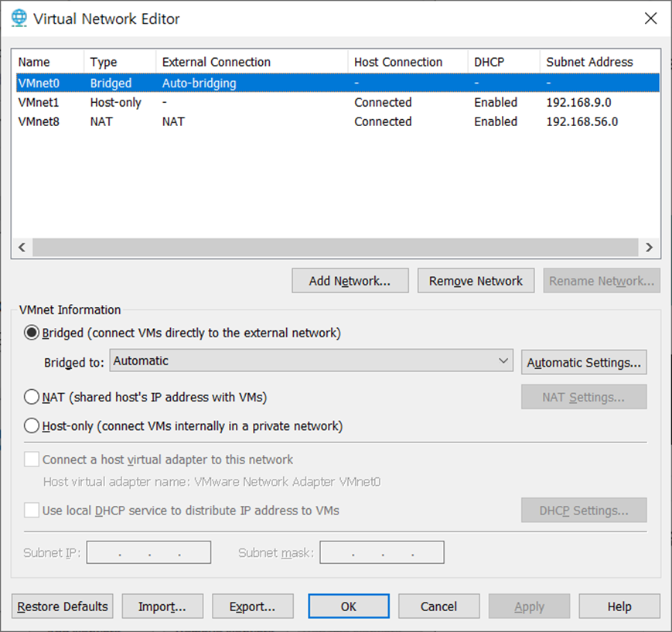Click the Subnet IP input field

tap(148, 552)
